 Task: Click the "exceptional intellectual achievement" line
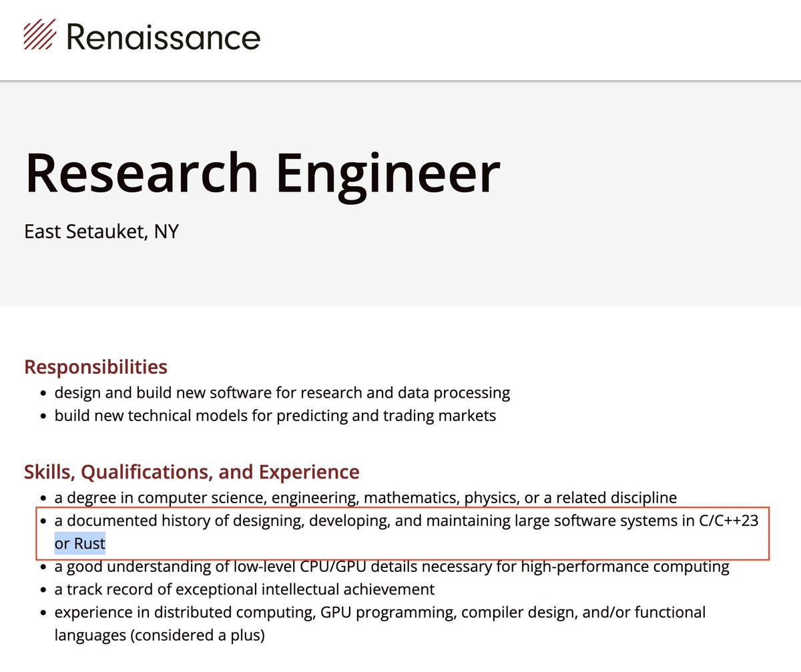coord(244,589)
